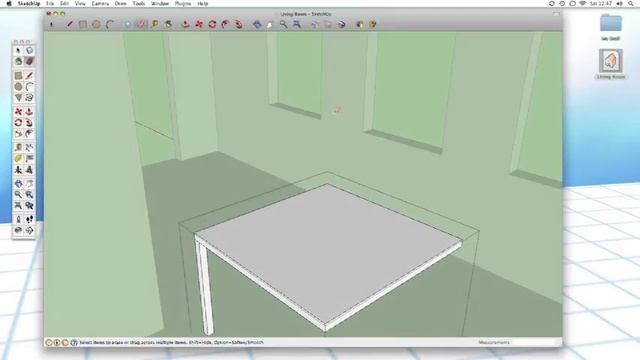Select the Line pencil tool in left palette
This screenshot has height=360, width=640.
pos(29,76)
